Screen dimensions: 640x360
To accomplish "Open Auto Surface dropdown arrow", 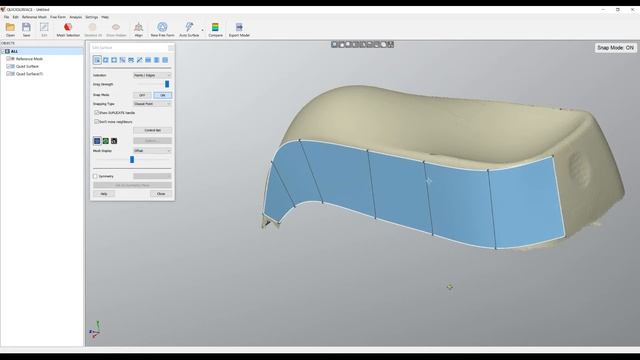I will coord(202,30).
